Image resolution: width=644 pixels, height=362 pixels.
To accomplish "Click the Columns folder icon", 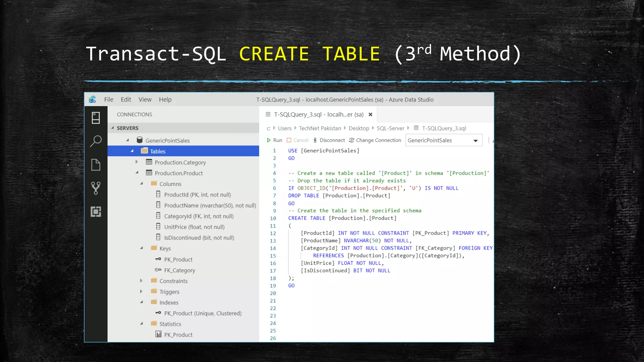I will [x=154, y=183].
